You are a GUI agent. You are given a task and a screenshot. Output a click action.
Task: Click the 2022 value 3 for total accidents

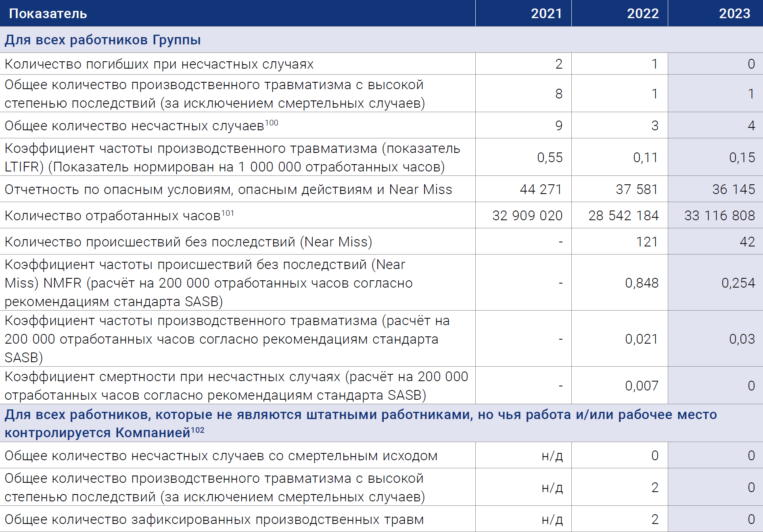coord(655,125)
